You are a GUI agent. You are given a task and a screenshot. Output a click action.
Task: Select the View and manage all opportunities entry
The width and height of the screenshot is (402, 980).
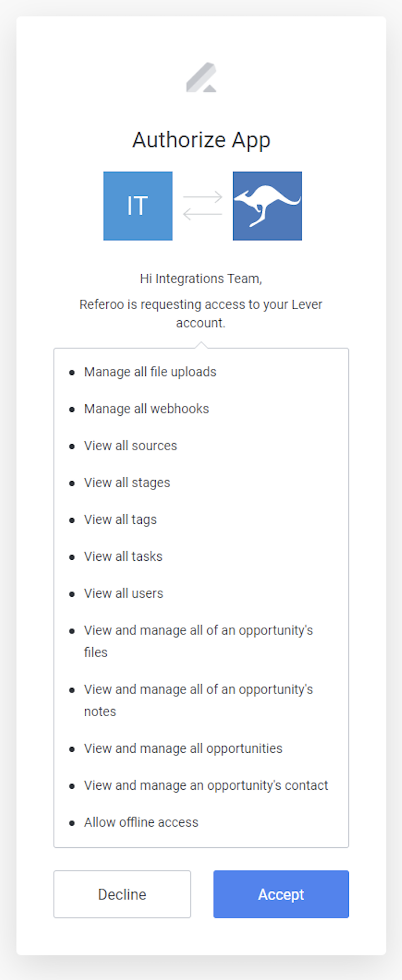(x=183, y=748)
